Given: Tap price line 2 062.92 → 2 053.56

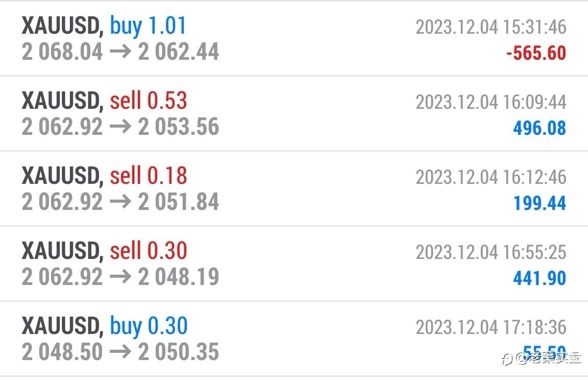Looking at the screenshot, I should click(120, 127).
